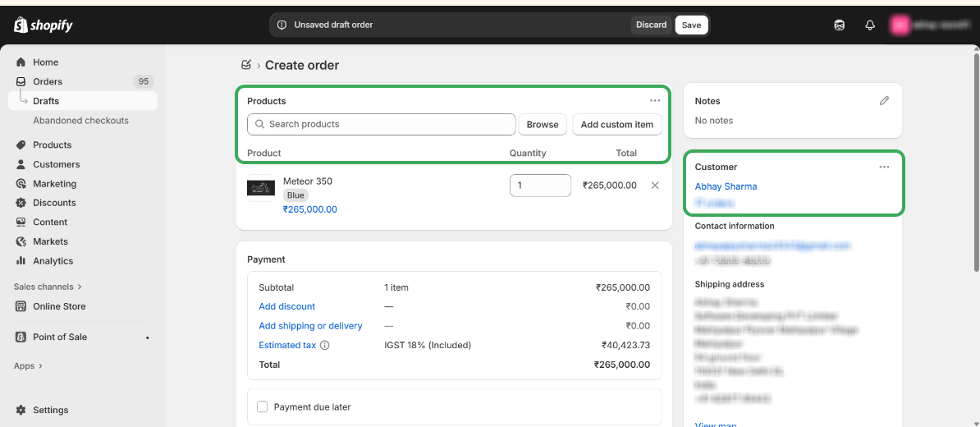Expand the Sales channels section
The image size is (980, 427).
tap(48, 287)
